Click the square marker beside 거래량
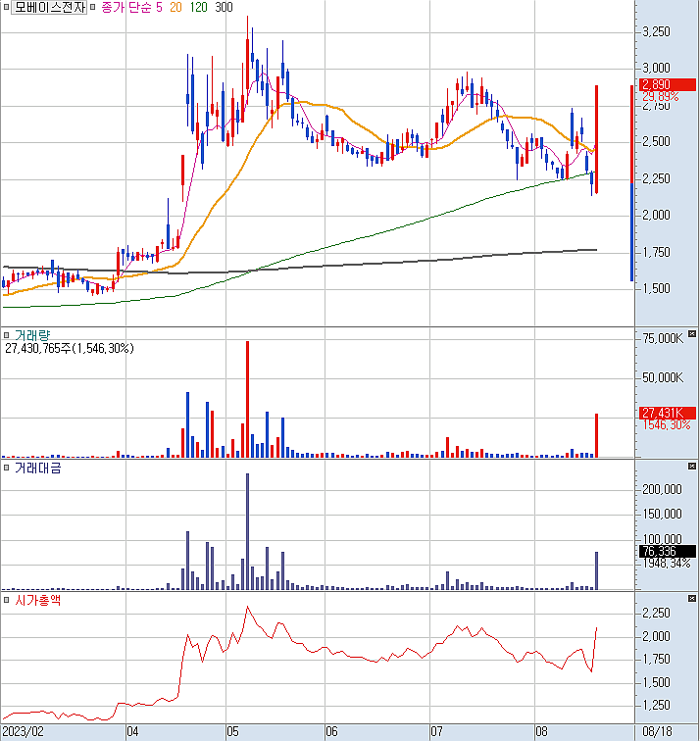This screenshot has height=741, width=700. [6, 335]
